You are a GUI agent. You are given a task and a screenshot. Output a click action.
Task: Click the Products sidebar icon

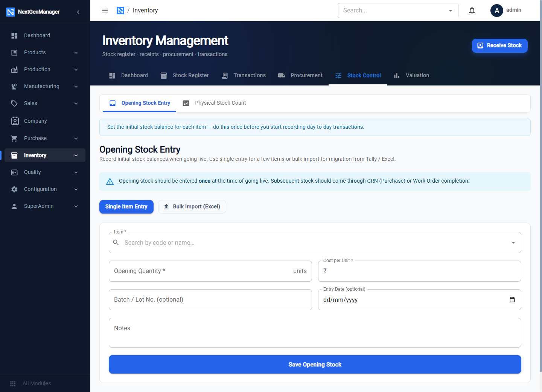pyautogui.click(x=14, y=52)
